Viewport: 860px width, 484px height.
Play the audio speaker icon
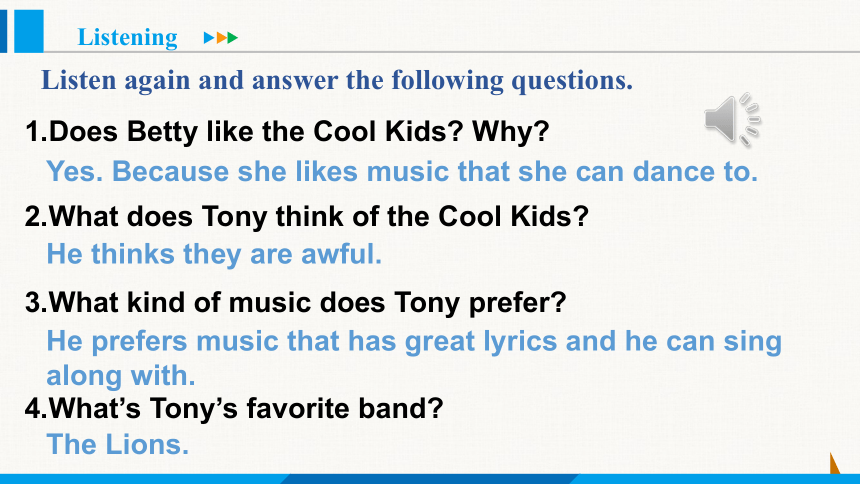[732, 120]
